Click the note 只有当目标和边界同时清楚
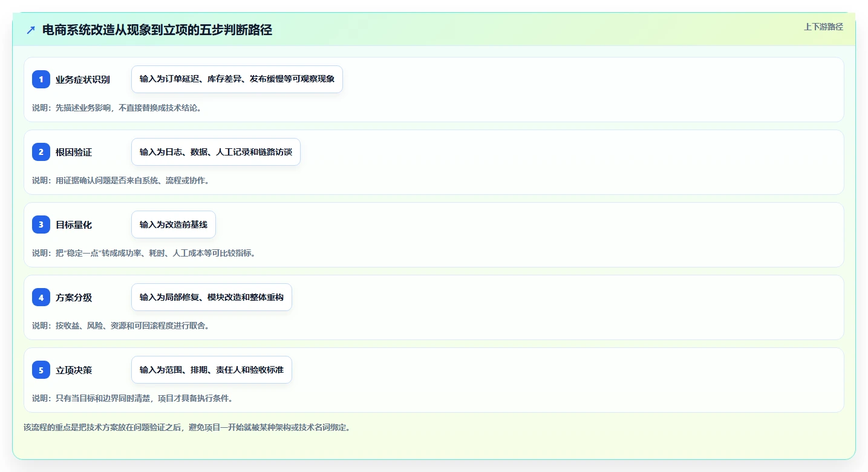The width and height of the screenshot is (868, 472). click(132, 398)
